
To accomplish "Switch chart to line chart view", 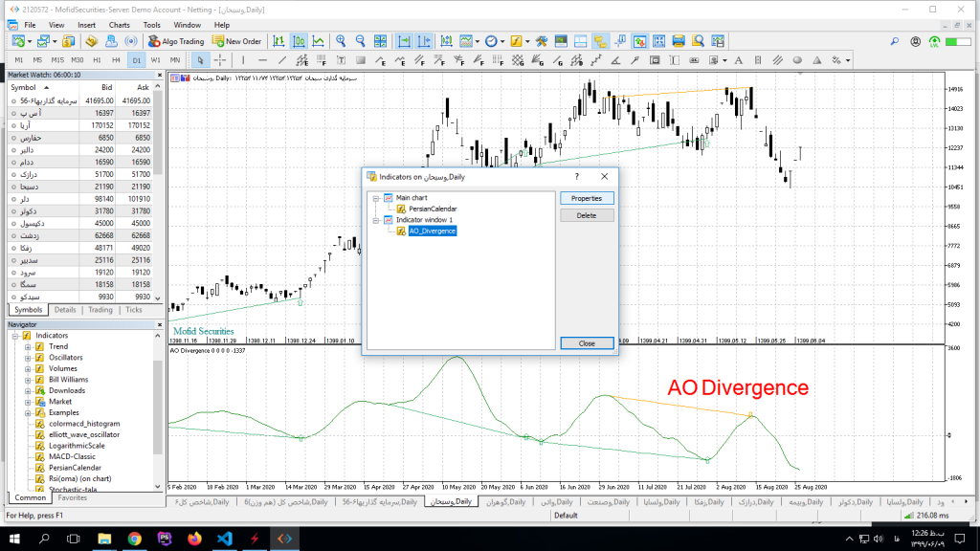I will (x=318, y=41).
